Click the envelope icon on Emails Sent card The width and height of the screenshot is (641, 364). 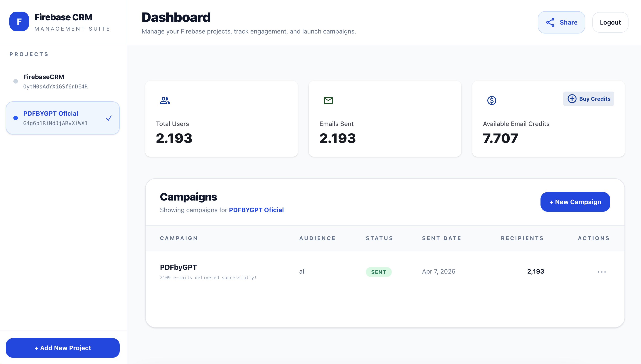[328, 100]
